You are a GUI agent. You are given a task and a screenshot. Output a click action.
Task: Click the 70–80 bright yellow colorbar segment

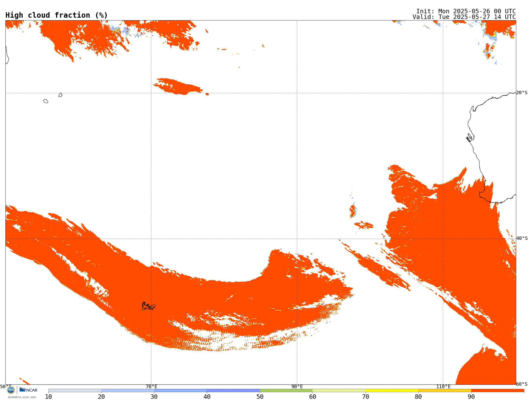coord(392,391)
